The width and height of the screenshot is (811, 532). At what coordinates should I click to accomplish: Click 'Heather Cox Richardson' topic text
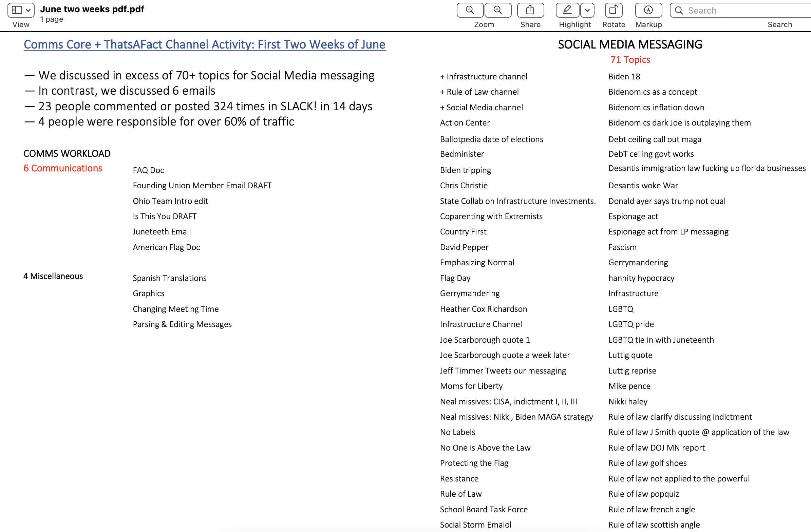pos(483,309)
